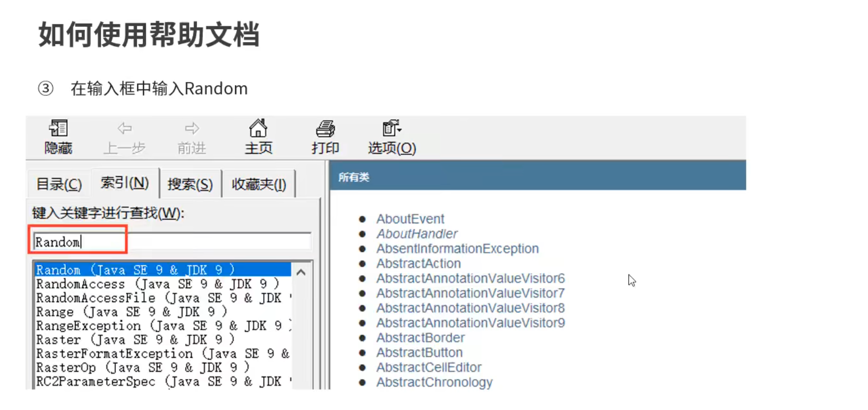Click the keyword input field containing Random

pos(172,241)
